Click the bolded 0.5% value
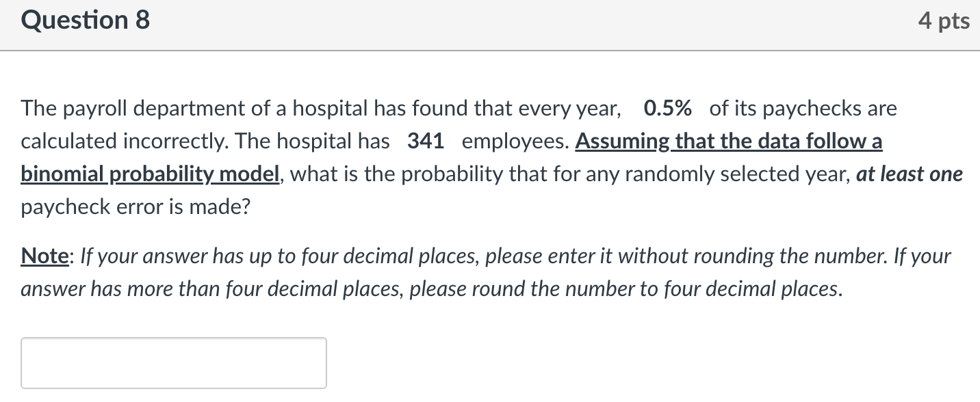 666,107
